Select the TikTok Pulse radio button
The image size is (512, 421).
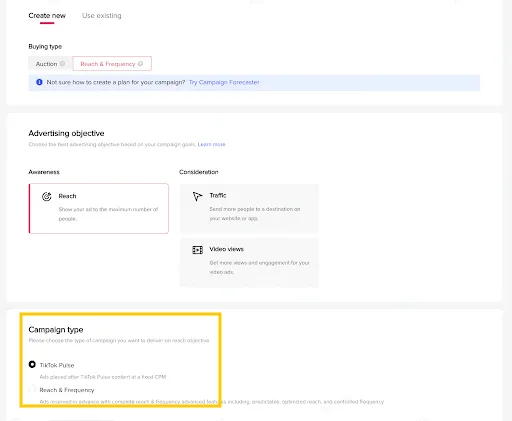[x=32, y=365]
